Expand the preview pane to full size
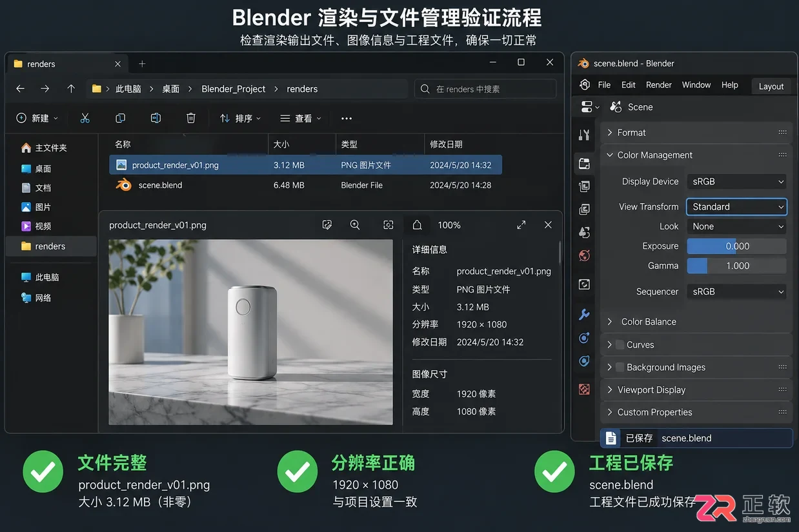The height and width of the screenshot is (532, 799). (521, 225)
